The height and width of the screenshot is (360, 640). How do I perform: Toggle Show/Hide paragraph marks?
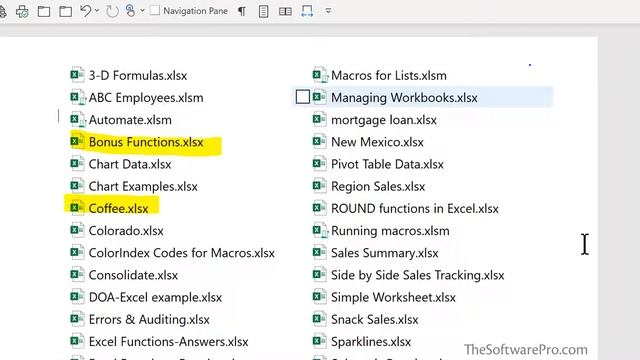tap(242, 11)
